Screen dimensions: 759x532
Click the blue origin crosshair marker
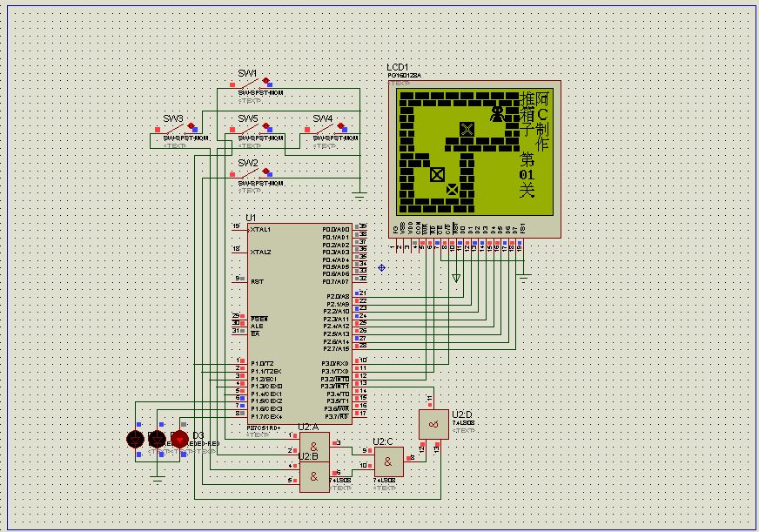[x=381, y=267]
